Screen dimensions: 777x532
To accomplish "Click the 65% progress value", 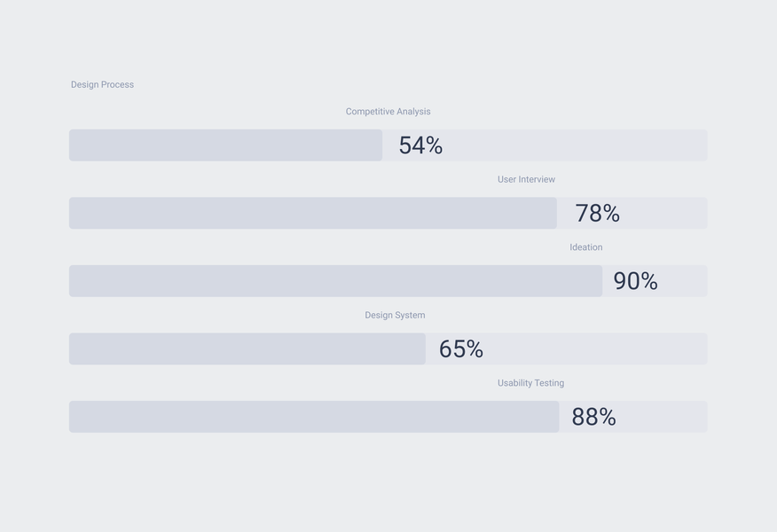I will click(460, 349).
